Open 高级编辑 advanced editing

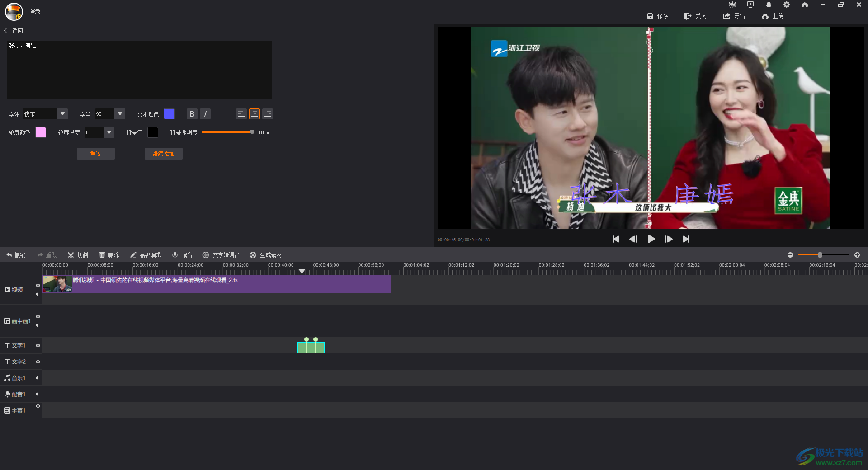[146, 255]
